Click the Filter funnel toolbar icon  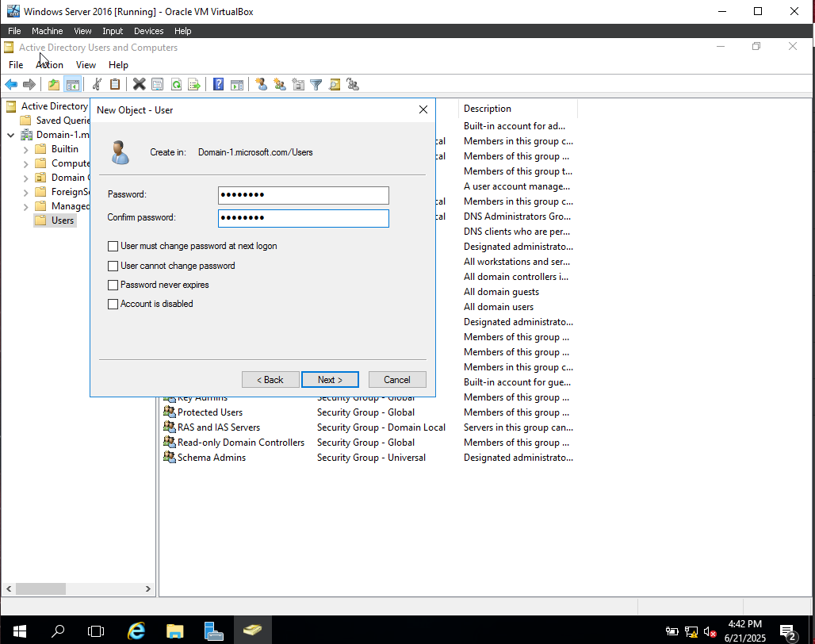tap(316, 84)
